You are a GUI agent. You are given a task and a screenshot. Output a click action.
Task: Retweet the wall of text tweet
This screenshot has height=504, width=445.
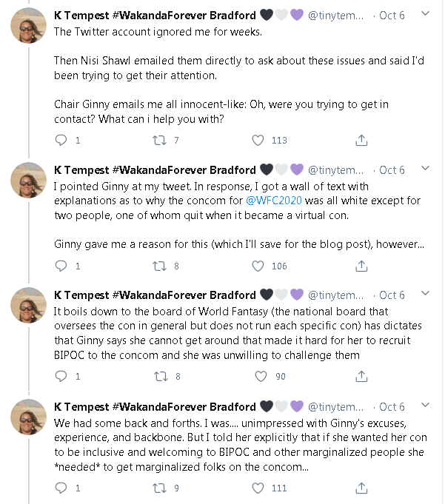tap(159, 266)
